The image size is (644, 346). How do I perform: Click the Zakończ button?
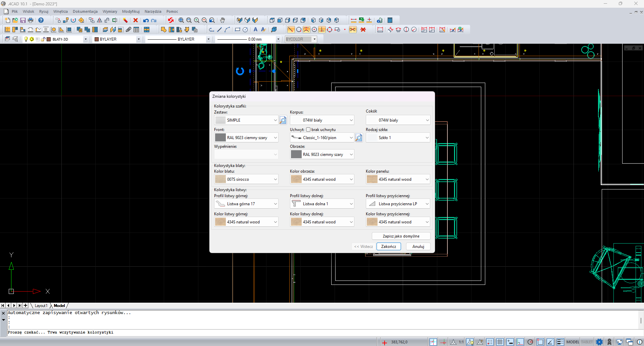click(x=388, y=247)
